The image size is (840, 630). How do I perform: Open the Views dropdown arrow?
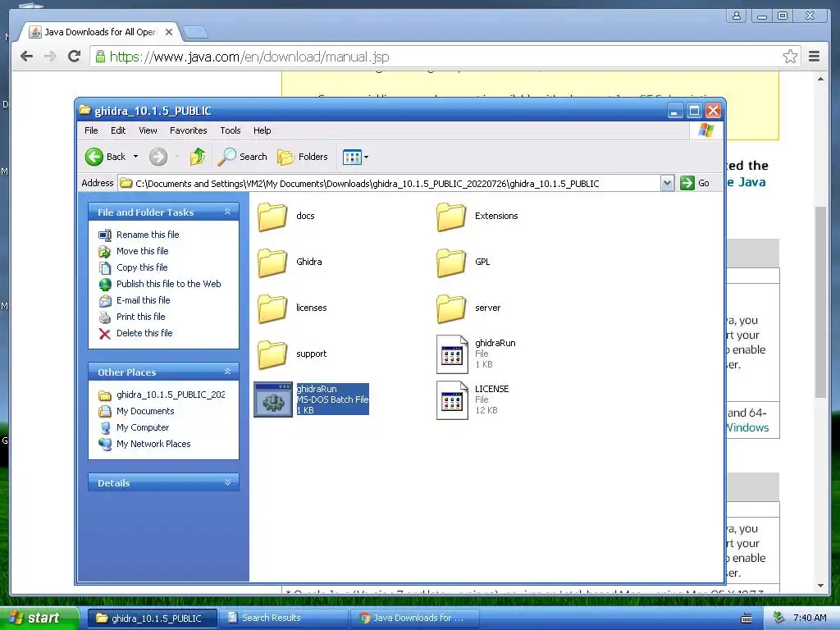[367, 157]
